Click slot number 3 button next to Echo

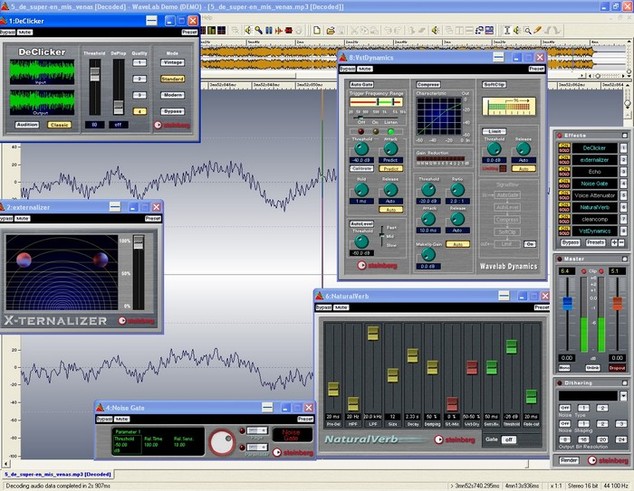click(x=624, y=172)
